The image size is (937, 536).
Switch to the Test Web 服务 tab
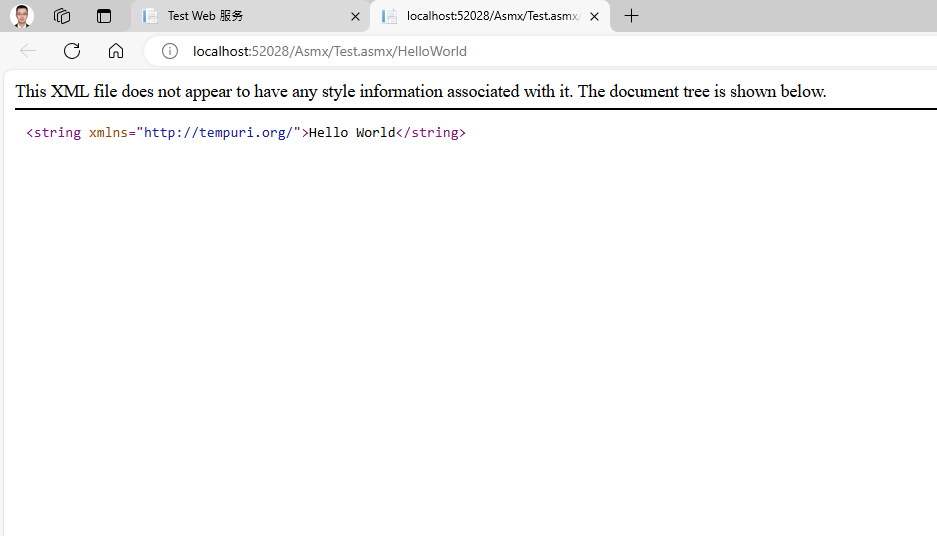point(249,16)
